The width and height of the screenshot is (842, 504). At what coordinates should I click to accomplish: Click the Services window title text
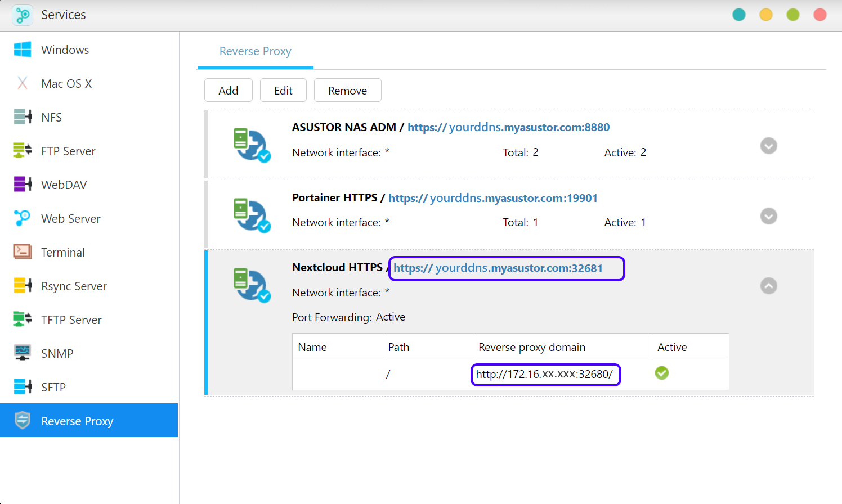pyautogui.click(x=64, y=15)
